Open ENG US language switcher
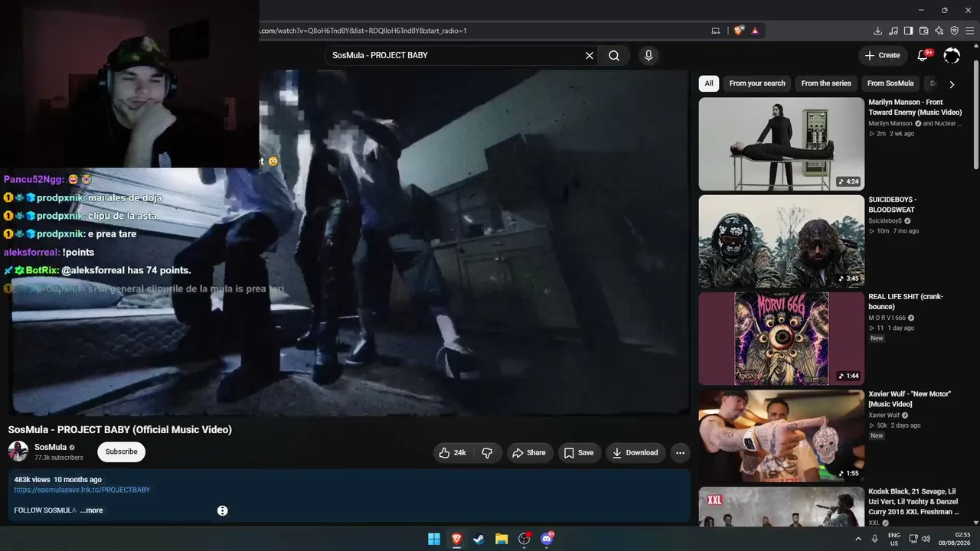980x551 pixels. [893, 539]
